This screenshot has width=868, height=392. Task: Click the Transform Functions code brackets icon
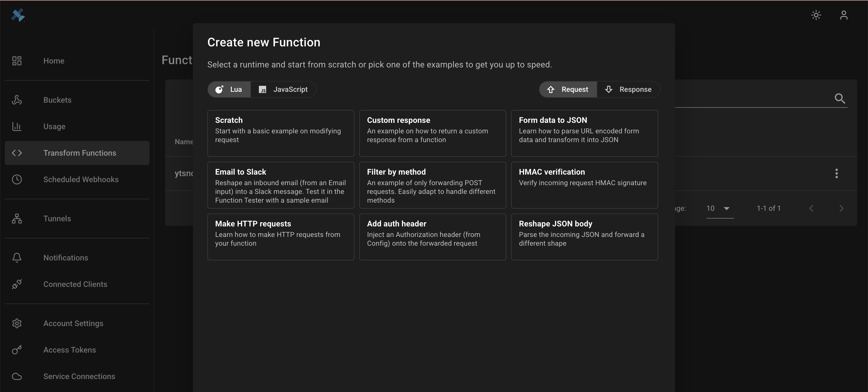[17, 153]
